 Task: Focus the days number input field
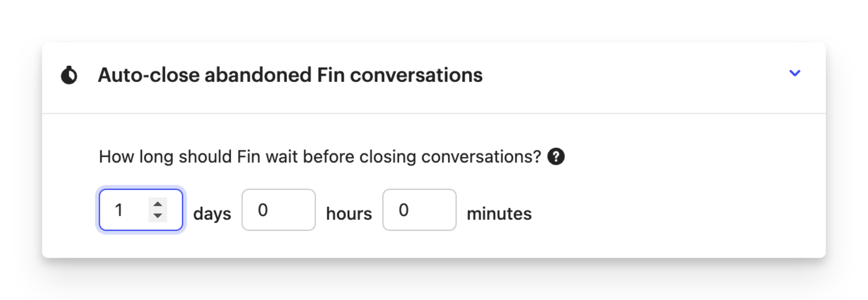(x=141, y=210)
